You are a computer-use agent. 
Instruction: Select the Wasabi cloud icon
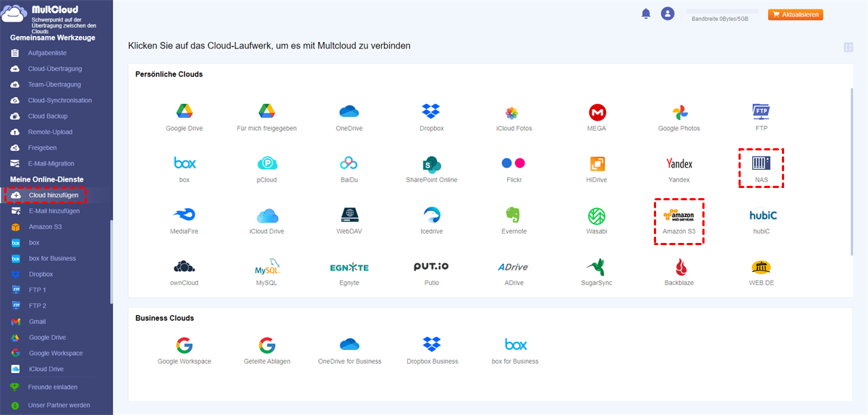click(597, 215)
